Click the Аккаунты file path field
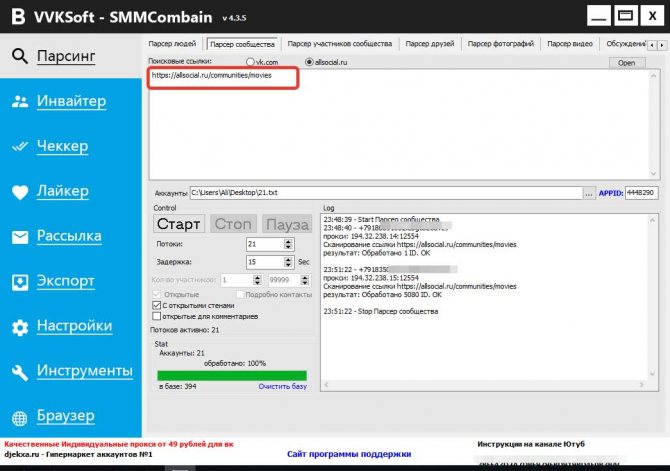The width and height of the screenshot is (670, 471). click(x=386, y=193)
